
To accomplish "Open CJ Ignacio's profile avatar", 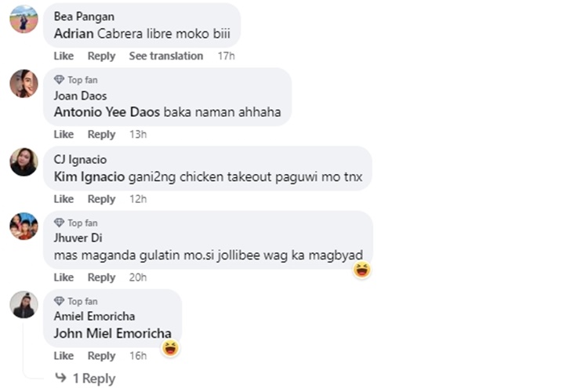I will (x=24, y=162).
